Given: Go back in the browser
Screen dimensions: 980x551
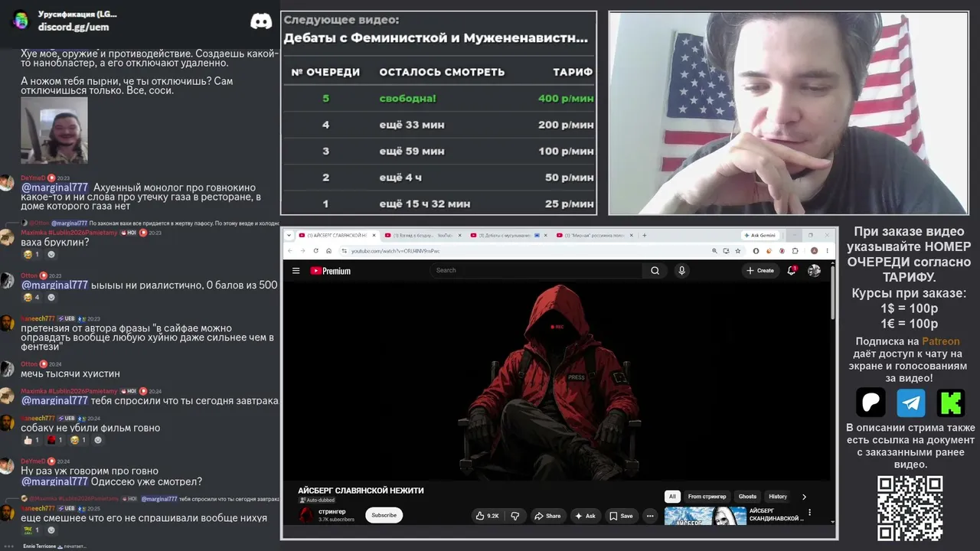Looking at the screenshot, I should [290, 250].
